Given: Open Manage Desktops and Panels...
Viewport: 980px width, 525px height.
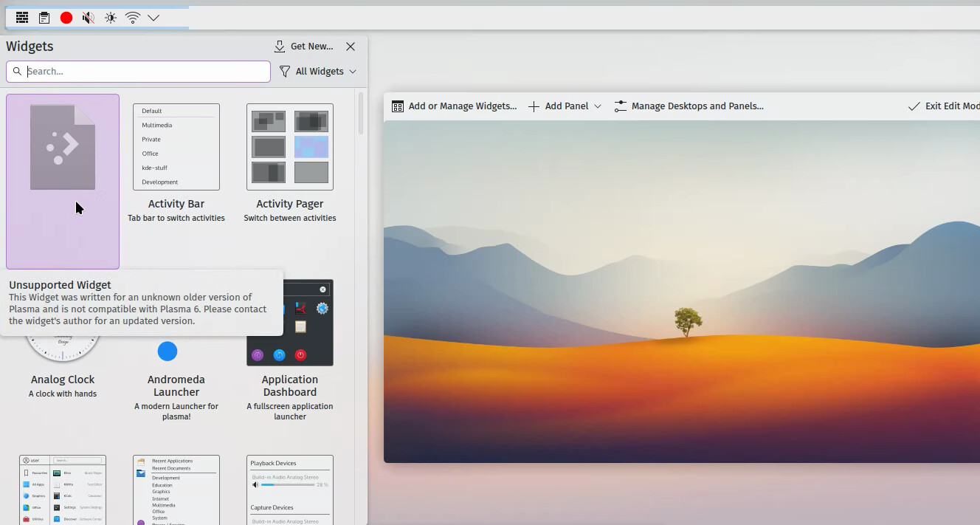Looking at the screenshot, I should 689,106.
